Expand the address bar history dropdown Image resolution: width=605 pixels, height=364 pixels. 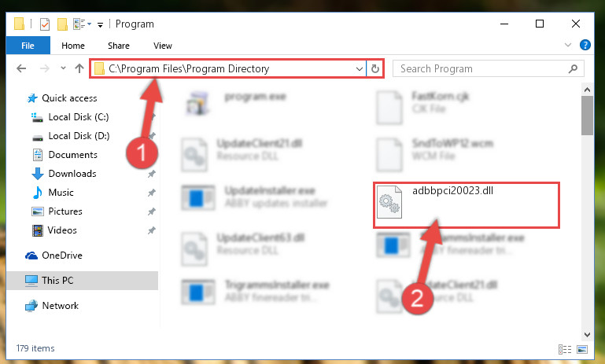pos(360,69)
